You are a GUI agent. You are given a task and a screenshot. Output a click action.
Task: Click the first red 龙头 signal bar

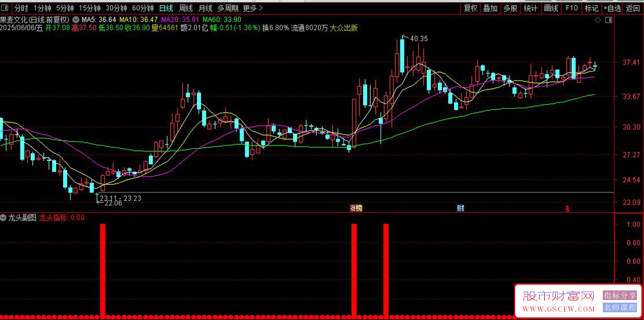[103, 270]
